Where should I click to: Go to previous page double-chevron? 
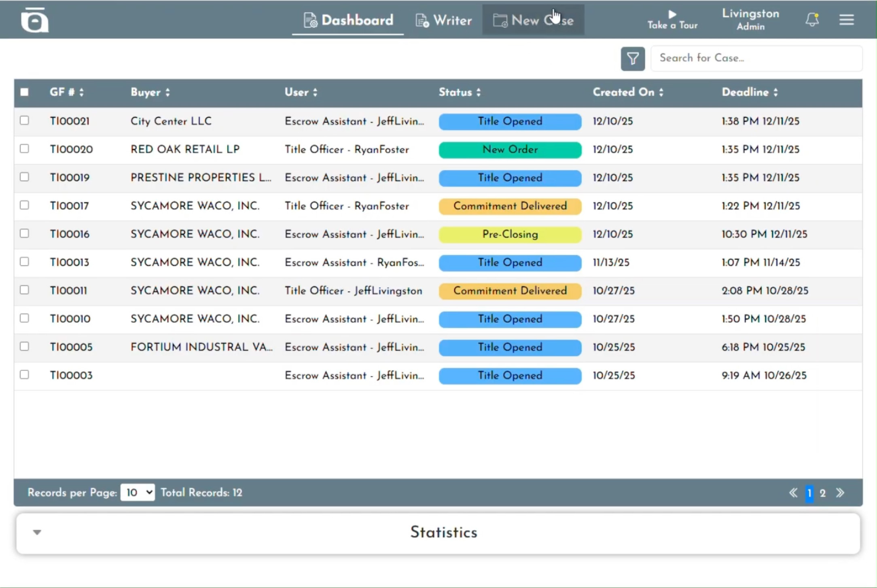(793, 493)
